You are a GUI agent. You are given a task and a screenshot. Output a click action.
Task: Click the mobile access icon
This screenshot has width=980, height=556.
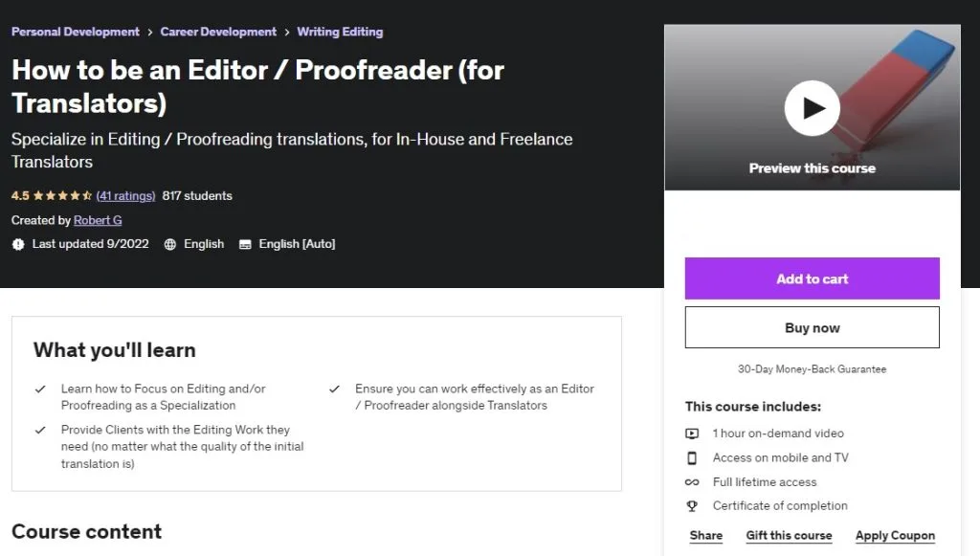pos(692,458)
